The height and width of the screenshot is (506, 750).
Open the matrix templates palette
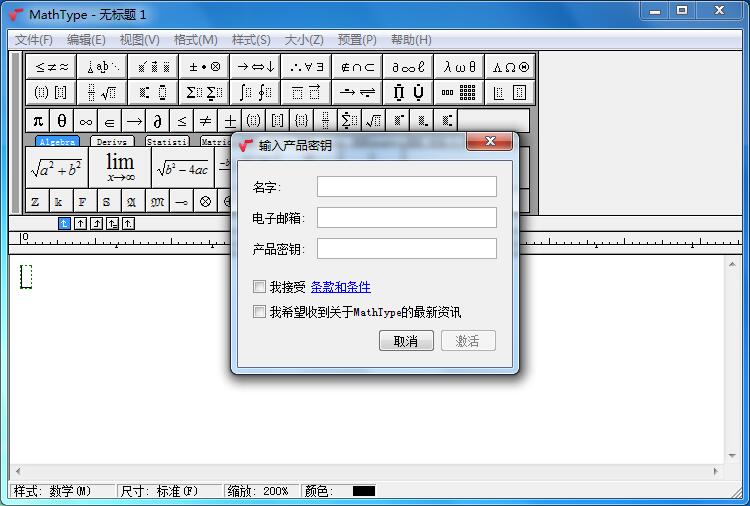459,92
